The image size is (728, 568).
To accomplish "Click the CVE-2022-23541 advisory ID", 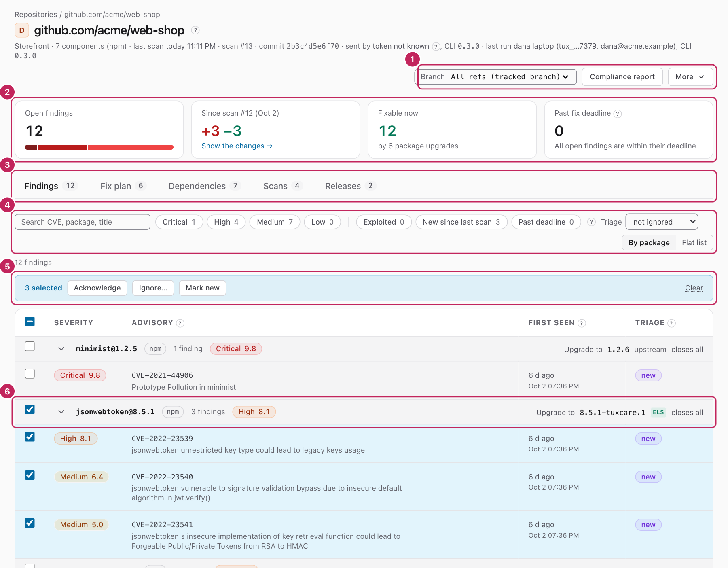I will 162,525.
